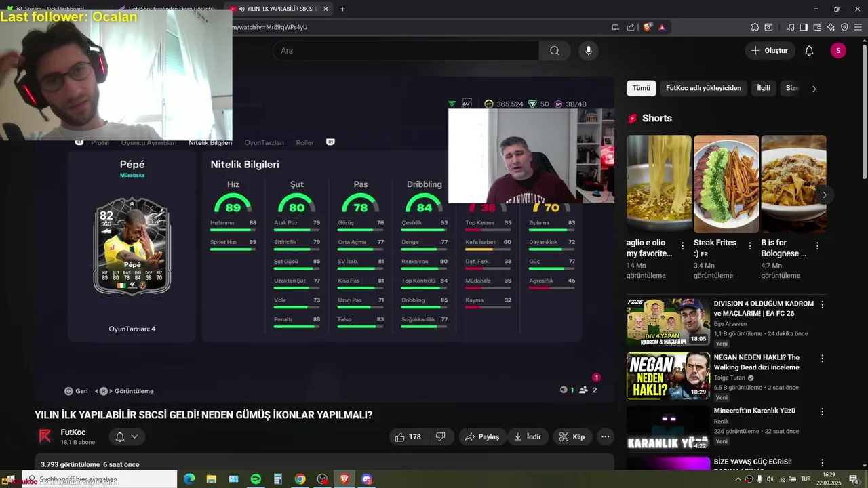Image resolution: width=868 pixels, height=488 pixels.
Task: Open options for 'NEGAN NEDEN HAKLI?' video
Action: coord(823,359)
